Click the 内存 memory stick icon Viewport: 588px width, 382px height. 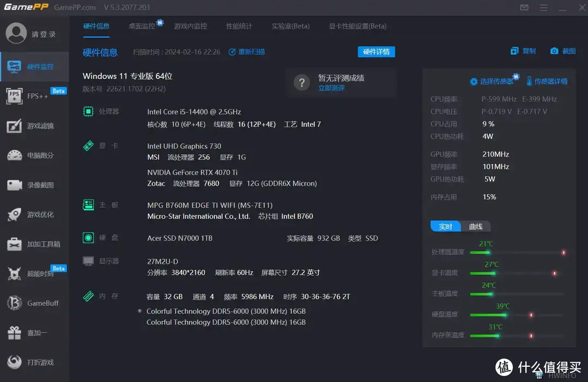point(88,296)
